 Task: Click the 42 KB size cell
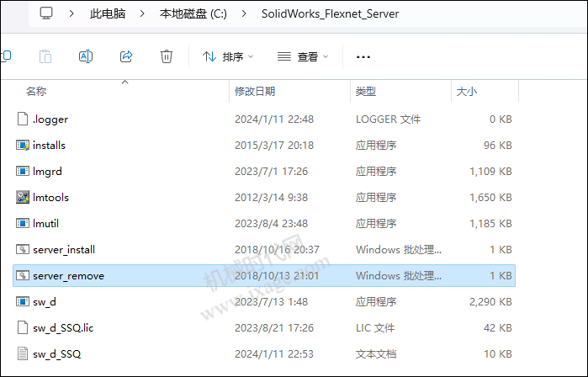coord(498,328)
